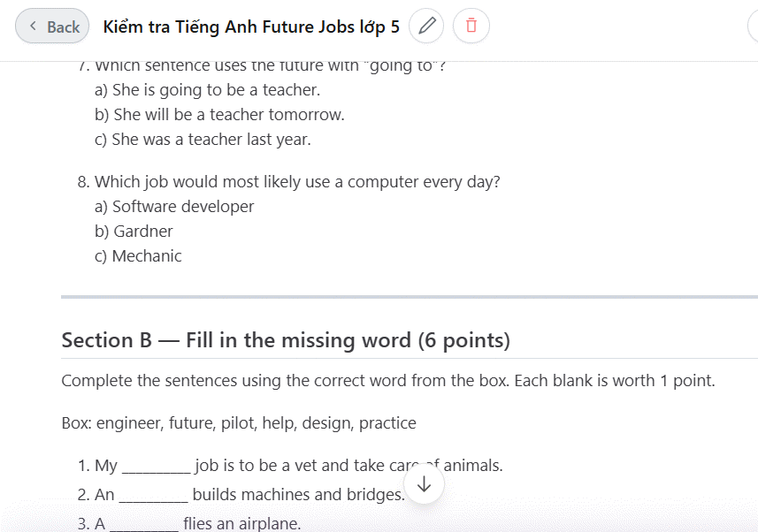This screenshot has width=758, height=532.
Task: Select the test title text in header
Action: point(251,27)
